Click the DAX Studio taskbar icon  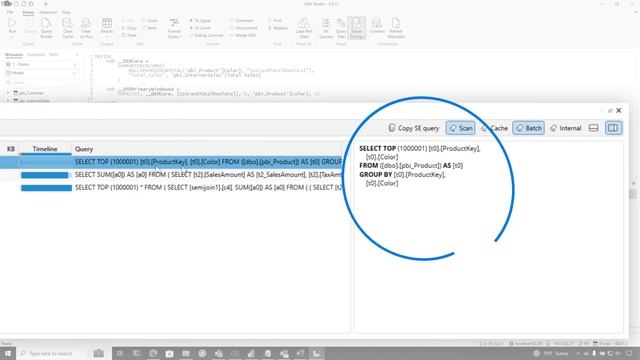click(316, 353)
